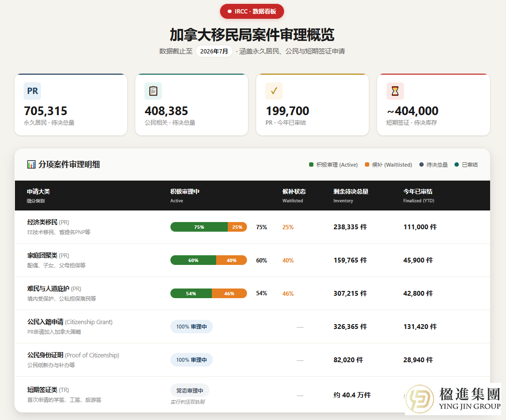
Task: Click the 申请大类 column header
Action: tap(39, 191)
